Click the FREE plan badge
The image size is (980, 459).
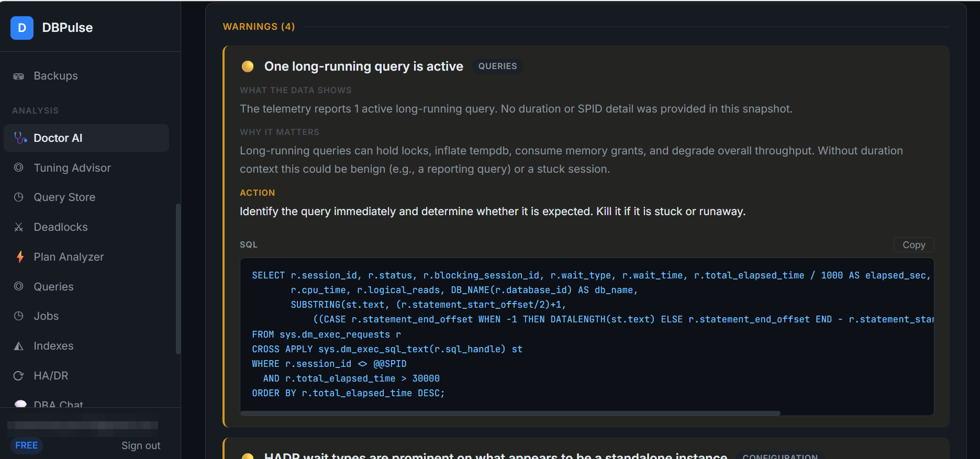click(x=27, y=445)
